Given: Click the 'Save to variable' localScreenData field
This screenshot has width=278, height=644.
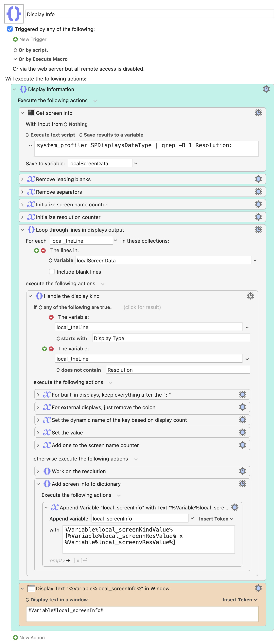Looking at the screenshot, I should click(x=100, y=163).
